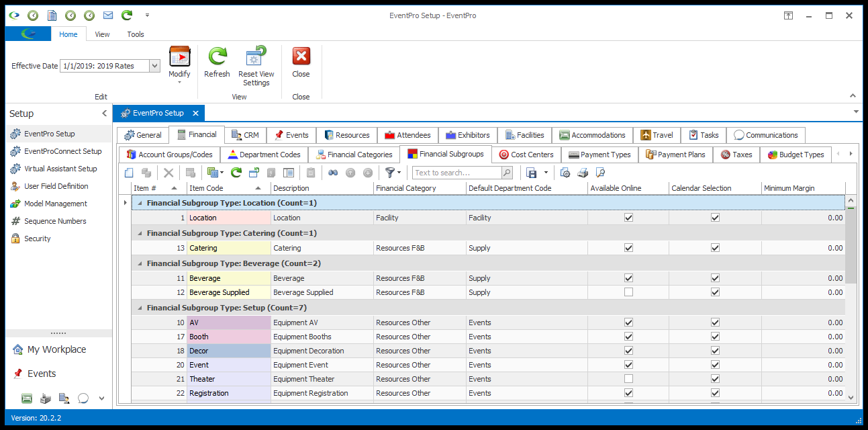Click the Refresh button in the ribbon

pos(217,63)
